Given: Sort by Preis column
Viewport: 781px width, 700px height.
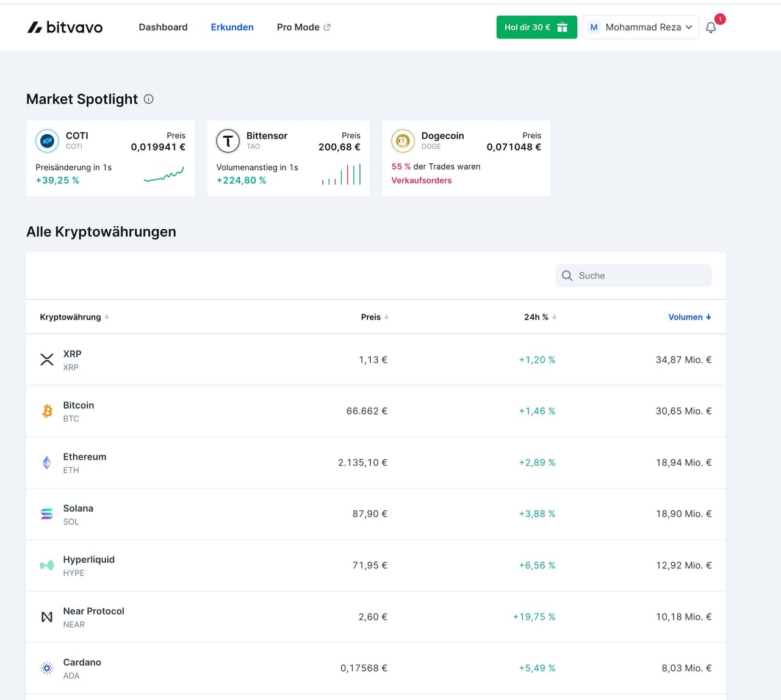Looking at the screenshot, I should pos(375,317).
